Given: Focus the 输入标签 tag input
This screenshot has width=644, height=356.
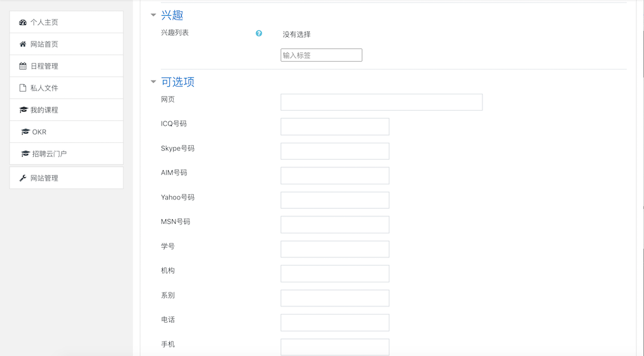Looking at the screenshot, I should pyautogui.click(x=321, y=55).
